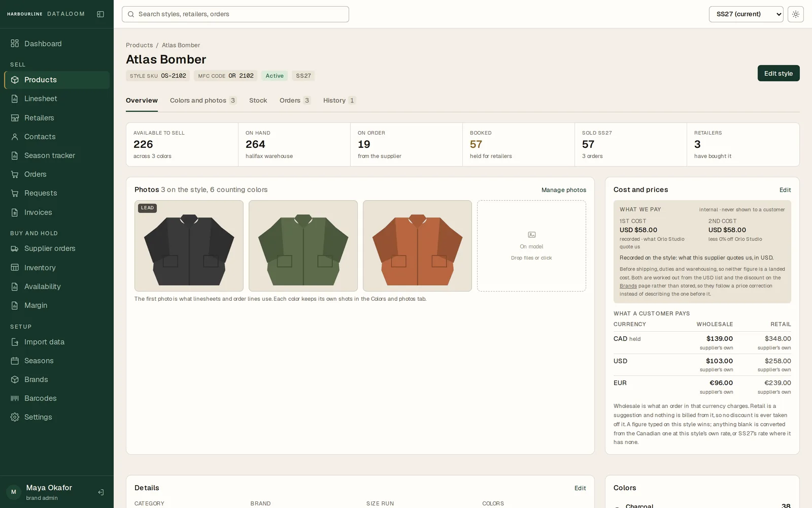Open the SS27 (current) season dropdown
The width and height of the screenshot is (812, 508).
(746, 14)
